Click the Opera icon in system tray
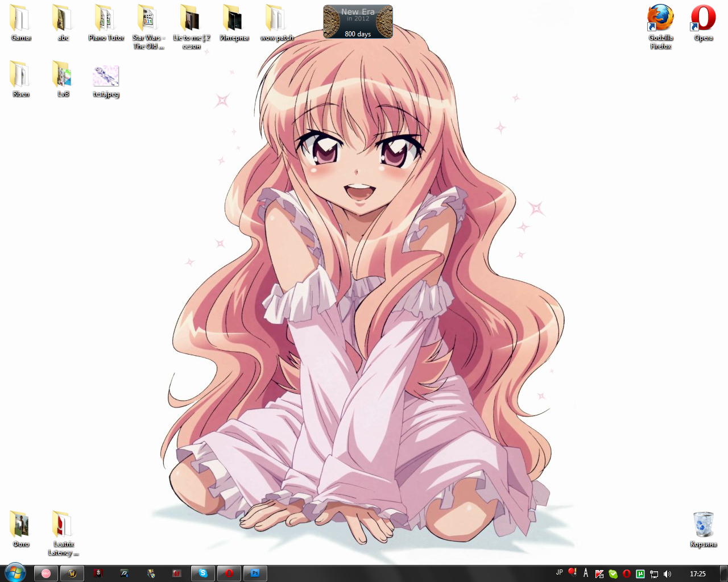 click(x=627, y=574)
